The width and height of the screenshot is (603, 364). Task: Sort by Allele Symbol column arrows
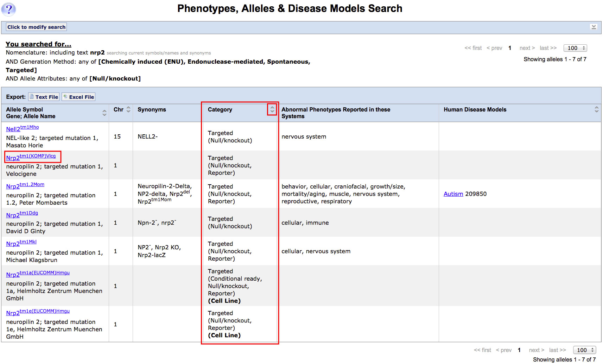[x=104, y=113]
